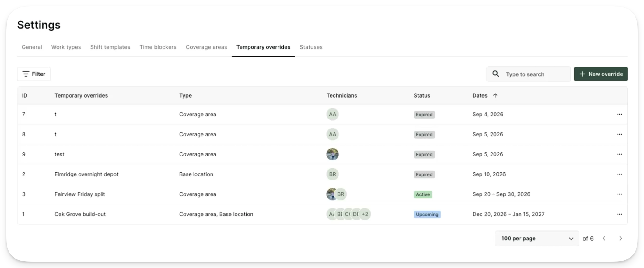Switch to the Work types tab

click(66, 47)
